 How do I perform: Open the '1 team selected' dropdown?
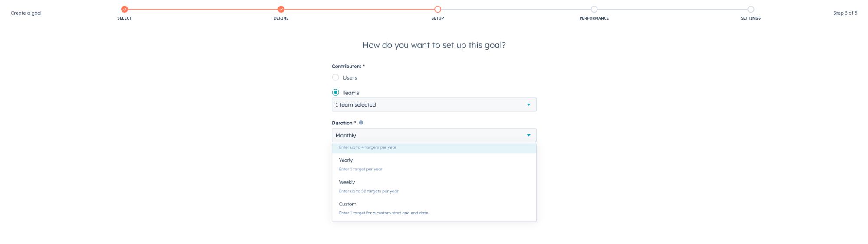[434, 105]
